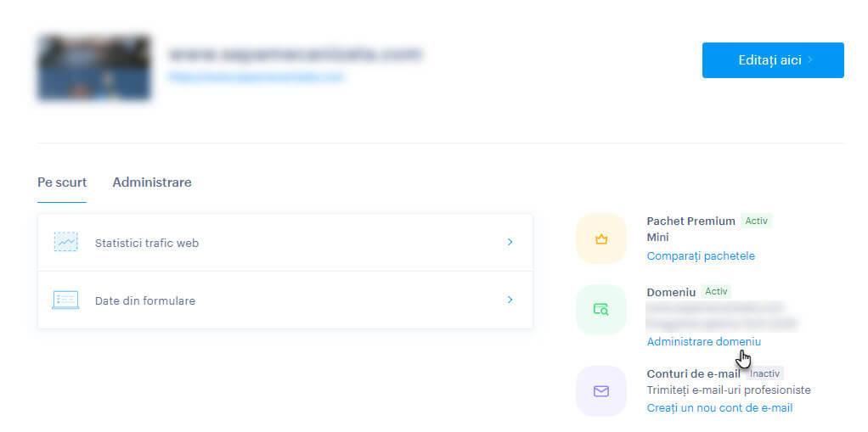Click the web traffic statistics chart icon
Screen dimensions: 868x432
(66, 242)
